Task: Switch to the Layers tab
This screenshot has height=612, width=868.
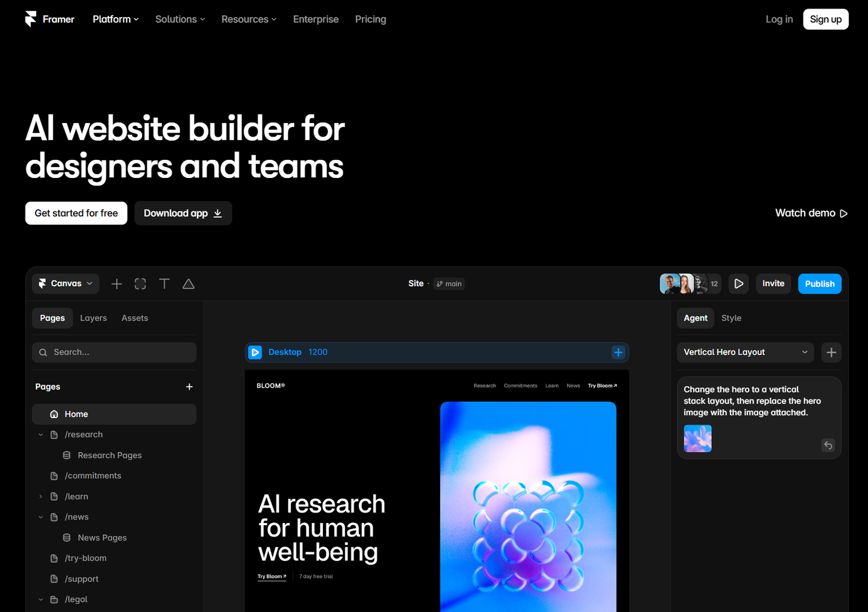Action: click(93, 318)
